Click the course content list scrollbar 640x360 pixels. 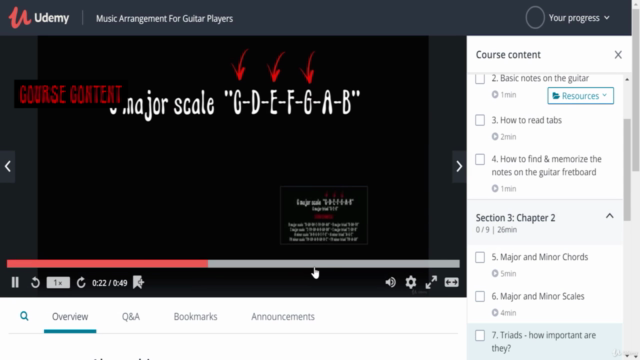(x=627, y=169)
